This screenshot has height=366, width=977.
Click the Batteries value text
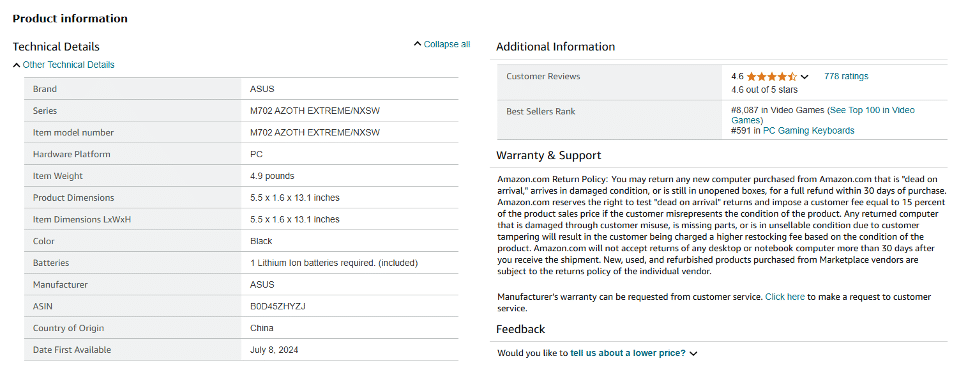click(333, 262)
